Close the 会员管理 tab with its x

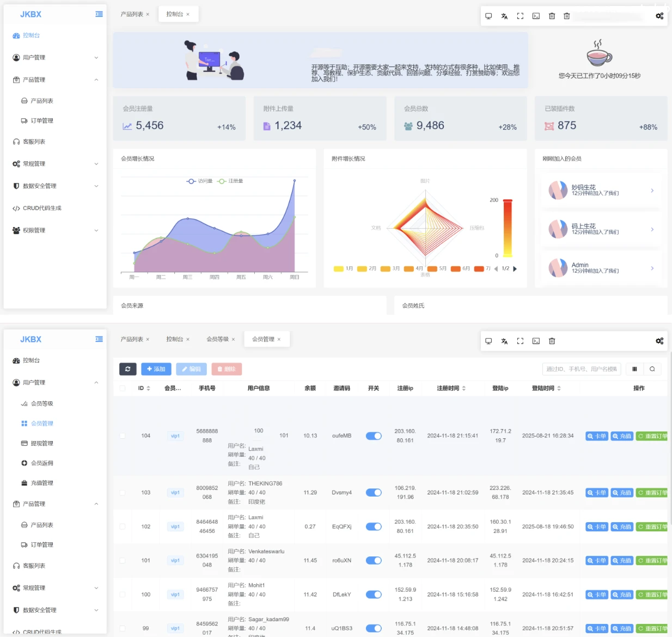pos(279,339)
